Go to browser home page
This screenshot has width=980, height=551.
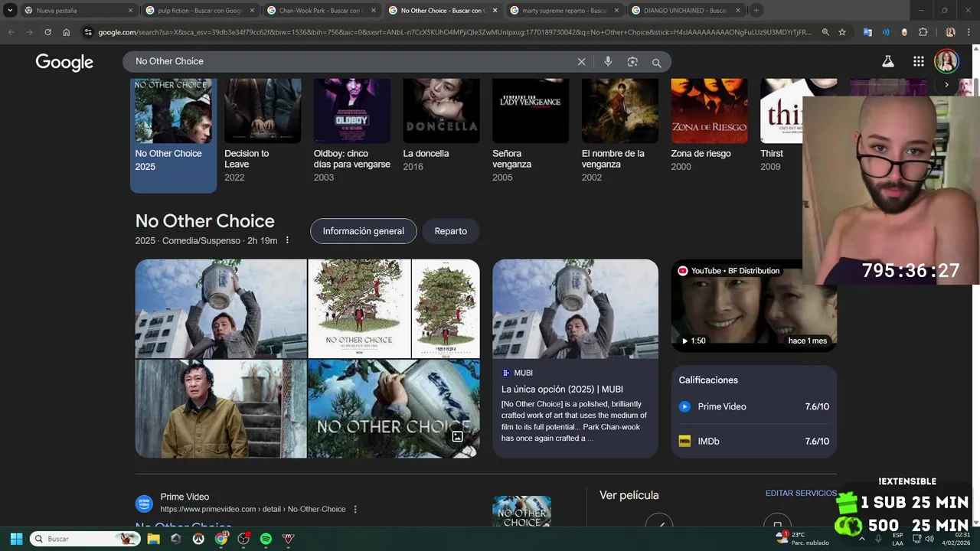tap(66, 32)
